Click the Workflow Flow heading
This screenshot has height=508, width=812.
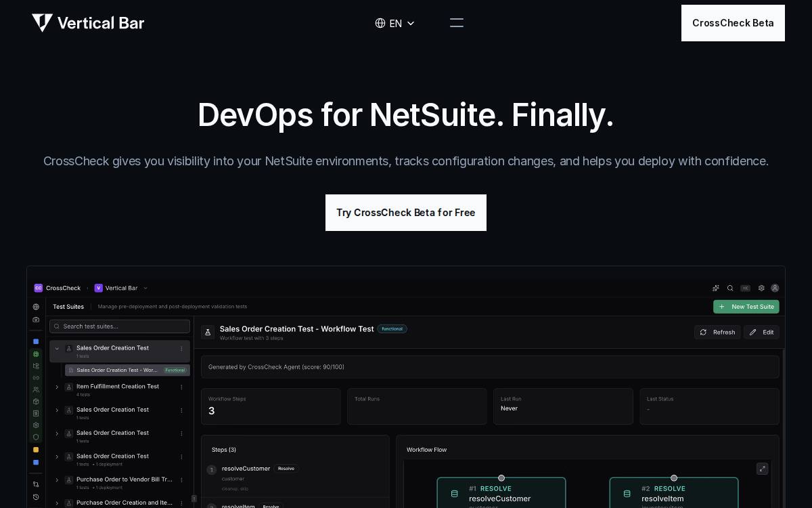point(426,450)
